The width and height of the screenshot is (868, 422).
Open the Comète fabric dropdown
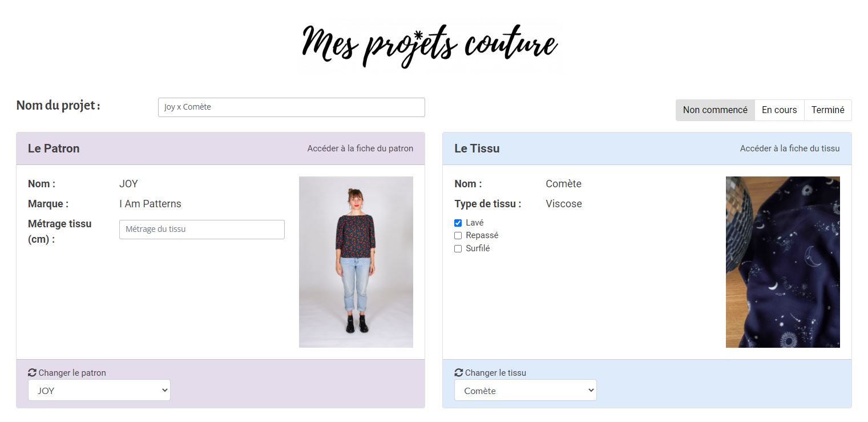point(526,391)
